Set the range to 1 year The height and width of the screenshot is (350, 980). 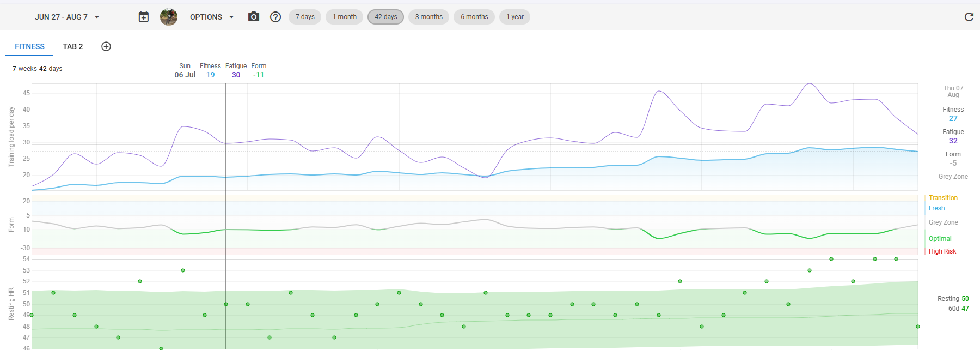(x=514, y=17)
